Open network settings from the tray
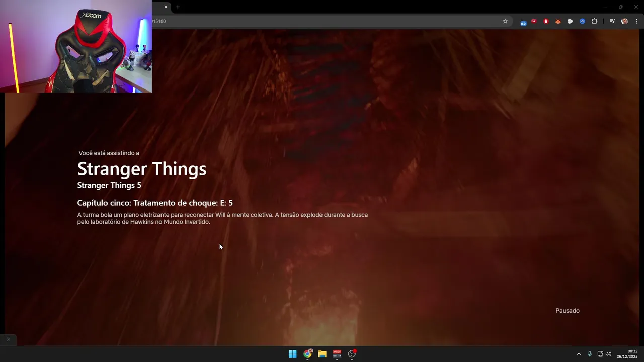The width and height of the screenshot is (644, 362). click(600, 354)
